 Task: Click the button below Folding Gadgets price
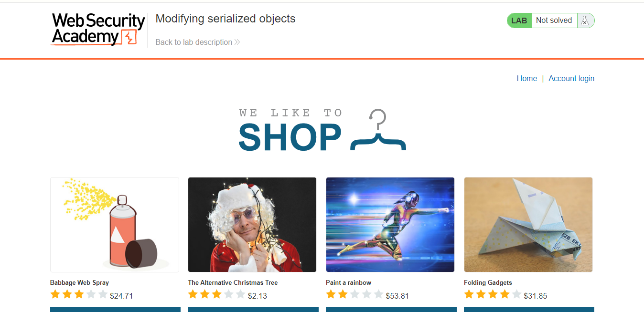click(529, 309)
